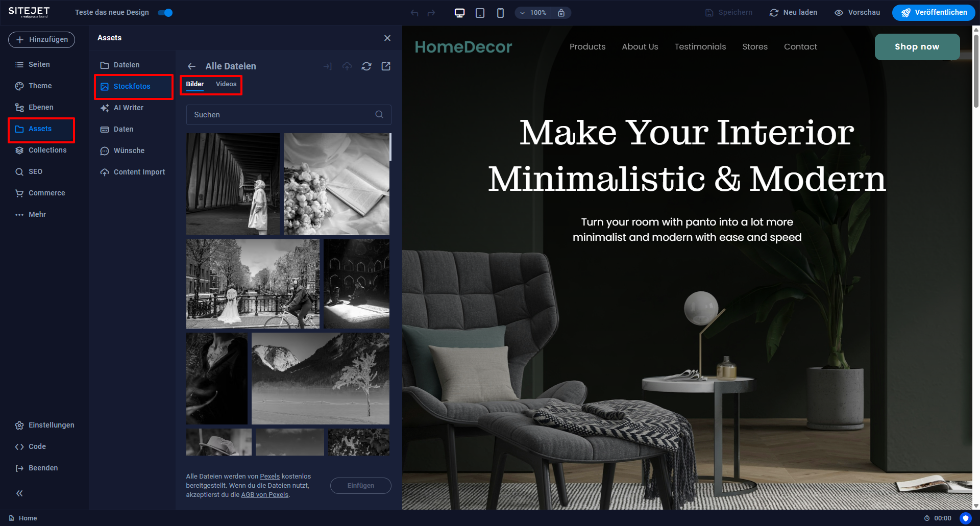
Task: Click Neu laden button
Action: pyautogui.click(x=793, y=13)
